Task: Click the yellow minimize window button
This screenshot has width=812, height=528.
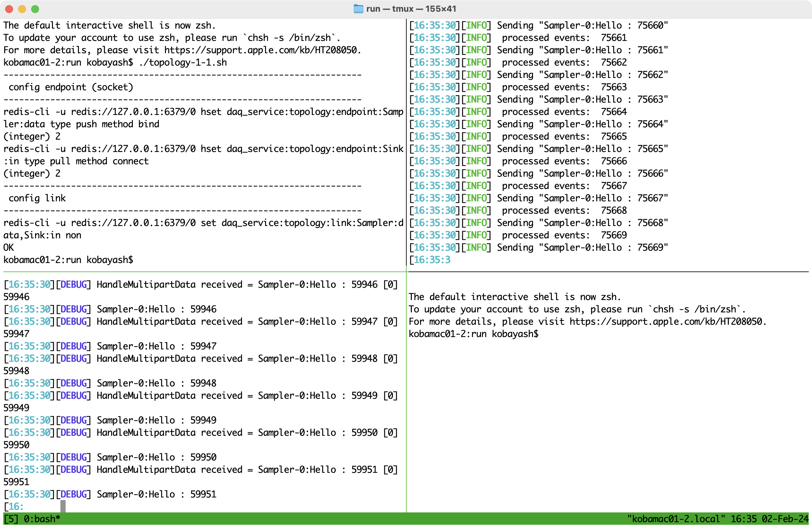Action: 22,9
